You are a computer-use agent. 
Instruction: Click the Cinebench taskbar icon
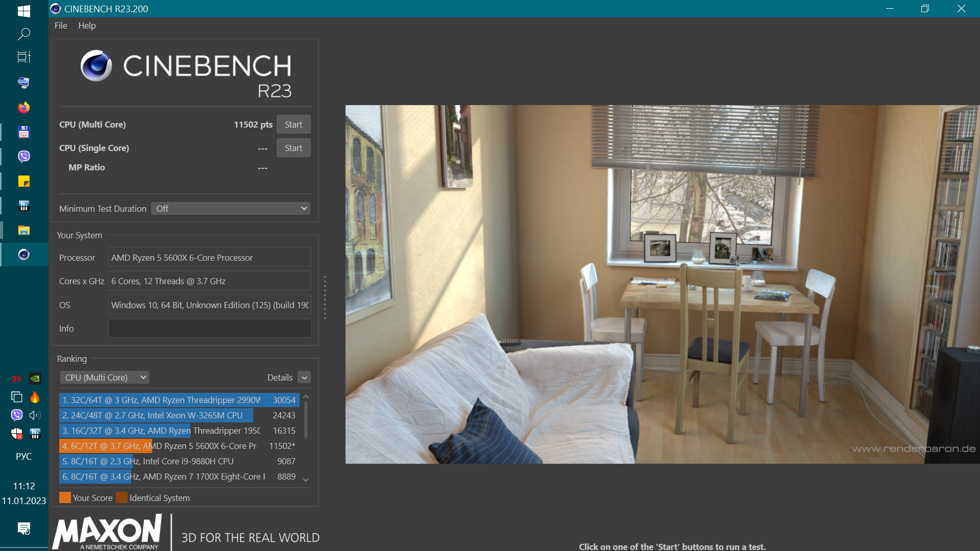tap(24, 255)
